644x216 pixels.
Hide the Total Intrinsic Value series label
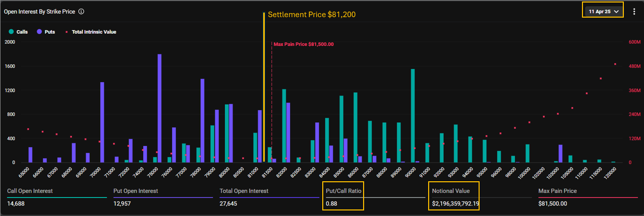pos(93,32)
